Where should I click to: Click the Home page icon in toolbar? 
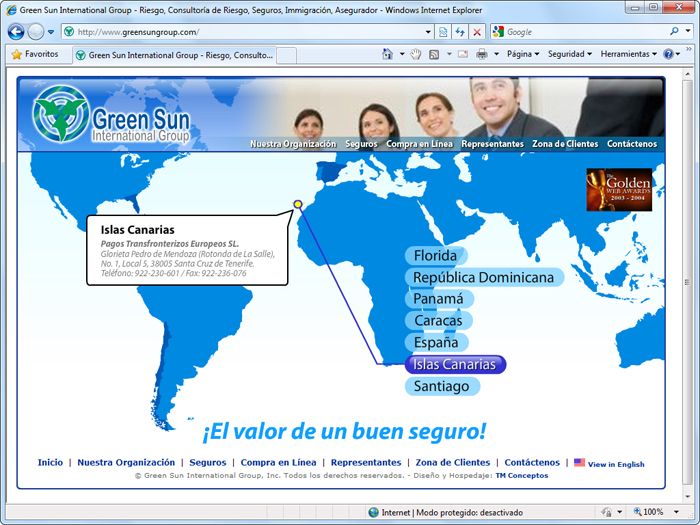(388, 54)
